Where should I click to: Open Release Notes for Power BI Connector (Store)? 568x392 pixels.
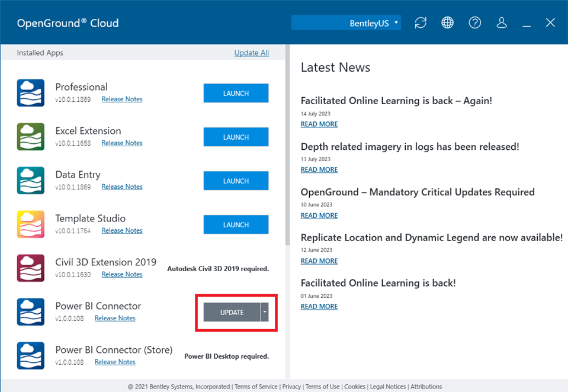(115, 362)
